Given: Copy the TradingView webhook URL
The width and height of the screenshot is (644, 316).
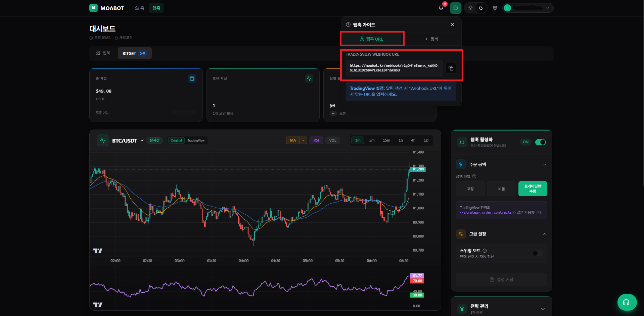Looking at the screenshot, I should pos(451,68).
